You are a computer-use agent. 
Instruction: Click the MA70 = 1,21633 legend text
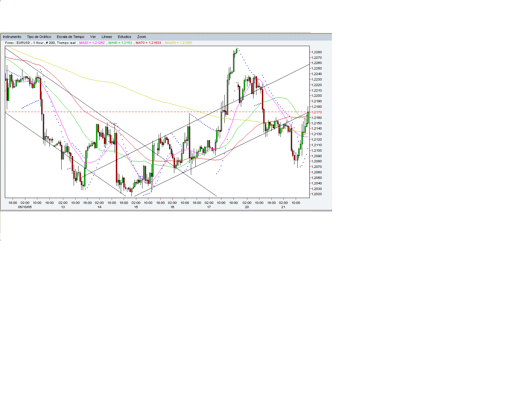click(149, 43)
